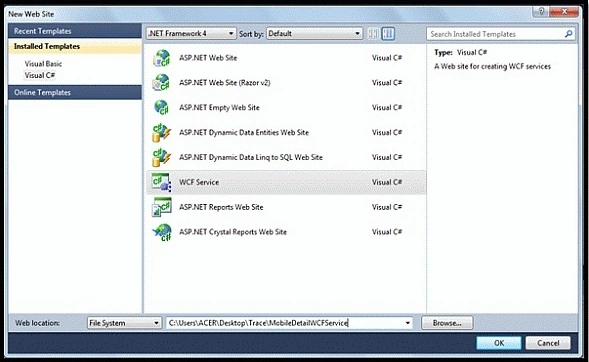This screenshot has height=362, width=589.
Task: Select 'ASP.NET Reports Web Site' template name
Action: tap(221, 207)
